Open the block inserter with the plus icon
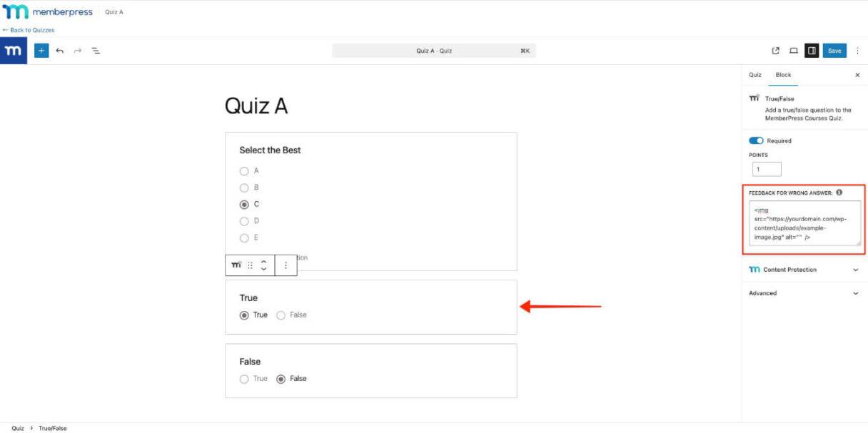Image resolution: width=868 pixels, height=433 pixels. coord(41,51)
